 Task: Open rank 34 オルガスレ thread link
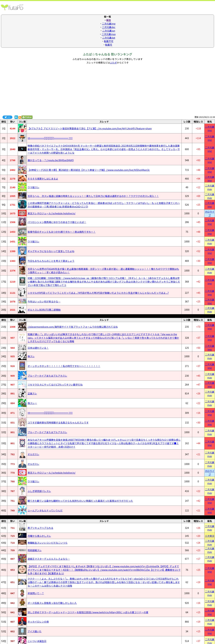coord(33,454)
